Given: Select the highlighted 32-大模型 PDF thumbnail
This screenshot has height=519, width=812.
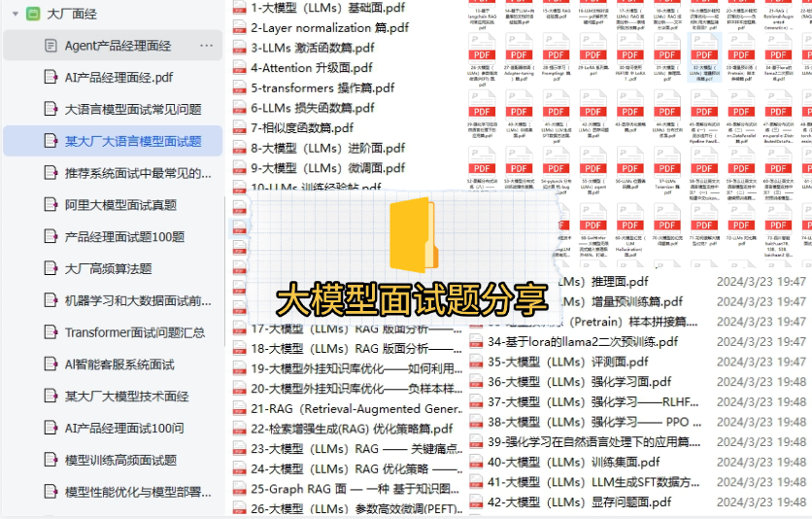Looking at the screenshot, I should tap(704, 57).
